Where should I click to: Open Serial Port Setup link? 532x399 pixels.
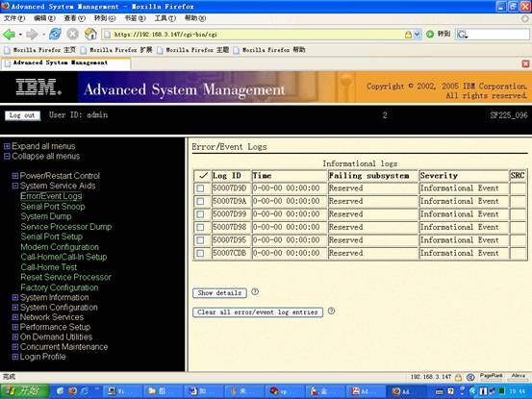coord(52,237)
